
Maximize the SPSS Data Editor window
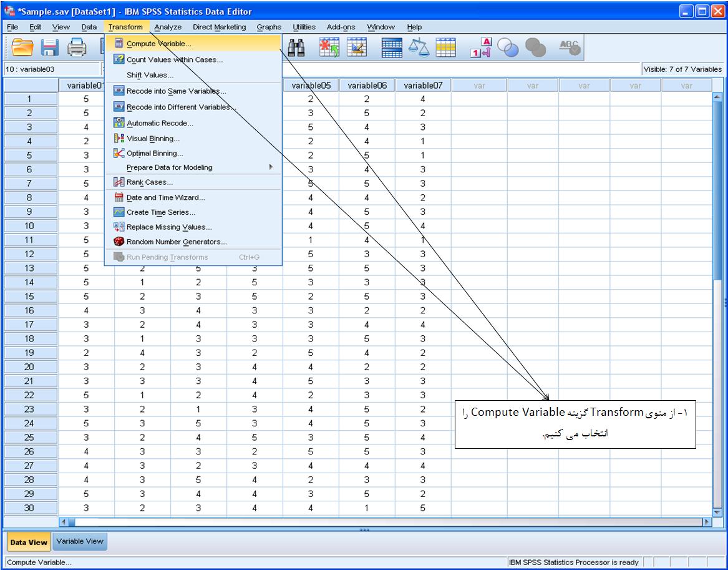pos(702,11)
